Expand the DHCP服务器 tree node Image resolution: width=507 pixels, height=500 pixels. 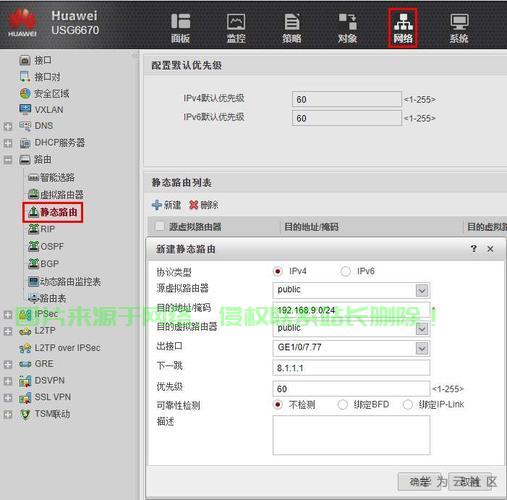click(x=8, y=143)
